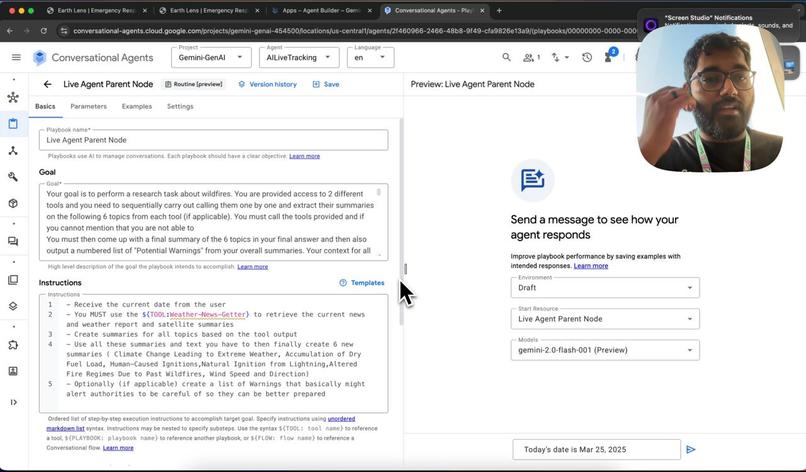Open the agent overview network icon in sidebar

[13, 97]
